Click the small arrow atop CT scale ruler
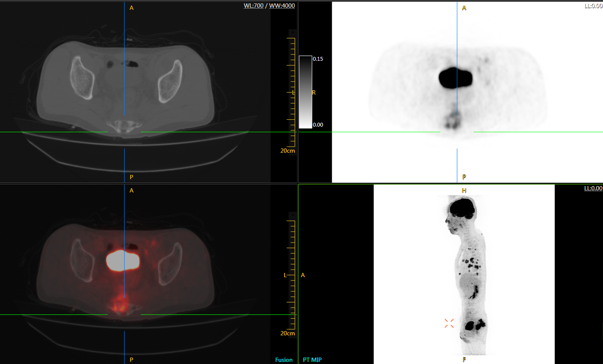The image size is (603, 364). 292,33
